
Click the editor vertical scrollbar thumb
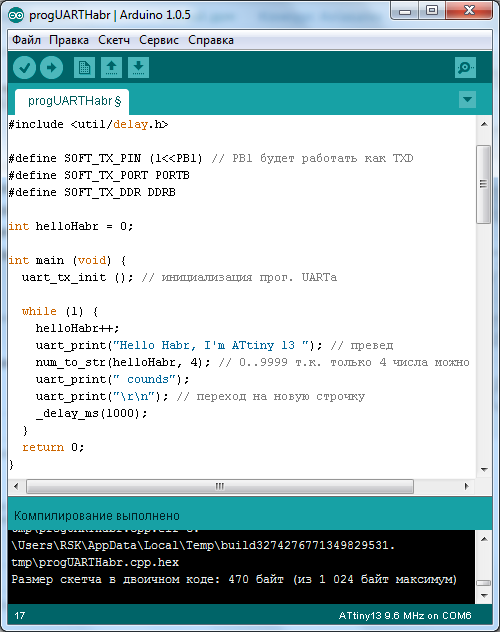pos(483,184)
